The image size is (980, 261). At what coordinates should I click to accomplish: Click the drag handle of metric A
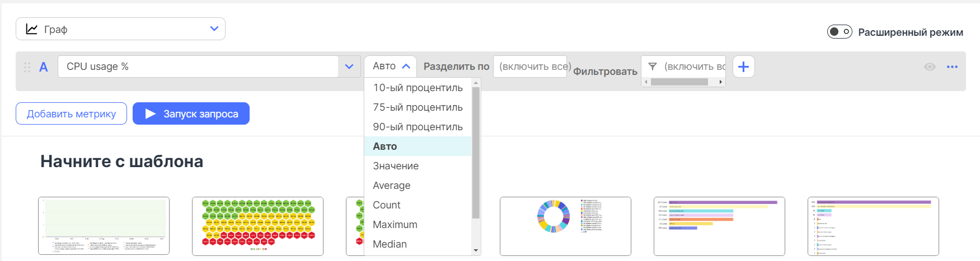tap(27, 67)
